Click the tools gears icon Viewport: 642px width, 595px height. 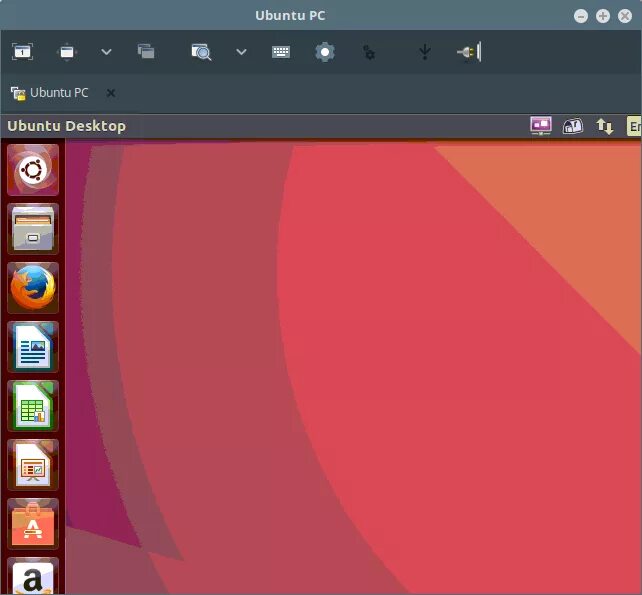coord(369,52)
